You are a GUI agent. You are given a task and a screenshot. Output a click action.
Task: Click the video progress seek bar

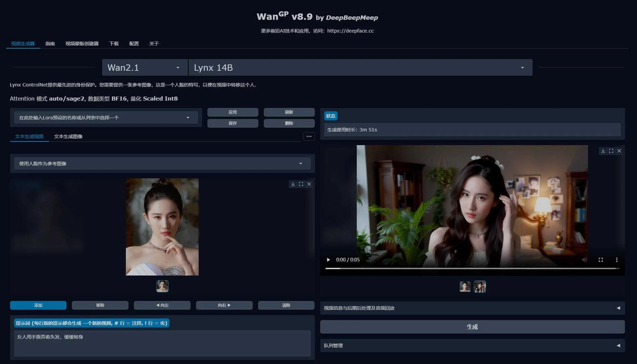472,268
